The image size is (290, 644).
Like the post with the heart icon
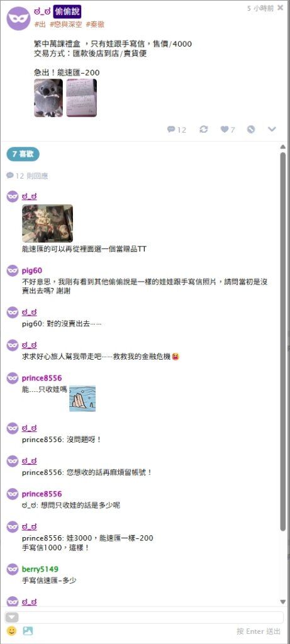(228, 130)
